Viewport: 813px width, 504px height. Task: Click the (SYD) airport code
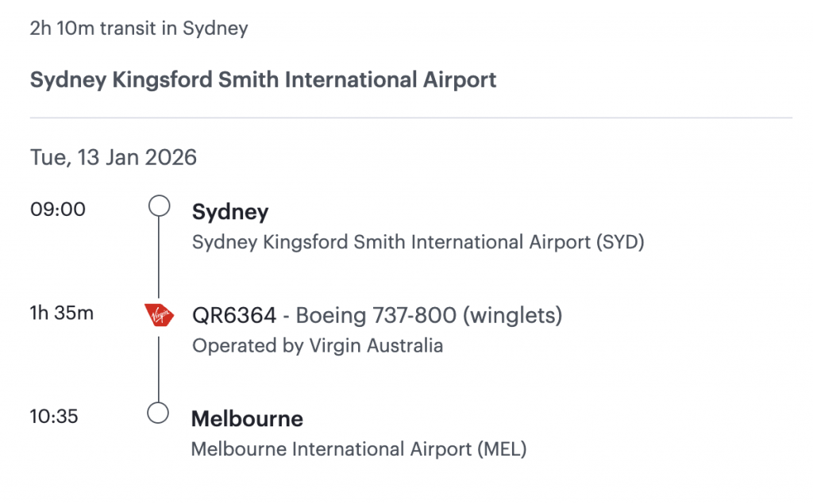(x=619, y=242)
